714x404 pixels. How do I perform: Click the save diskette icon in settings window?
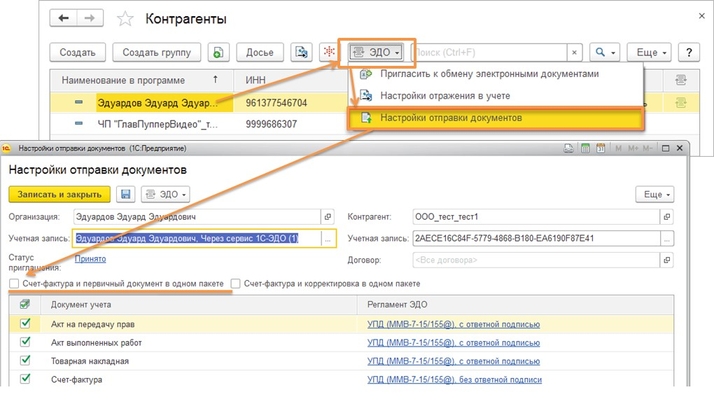(126, 194)
